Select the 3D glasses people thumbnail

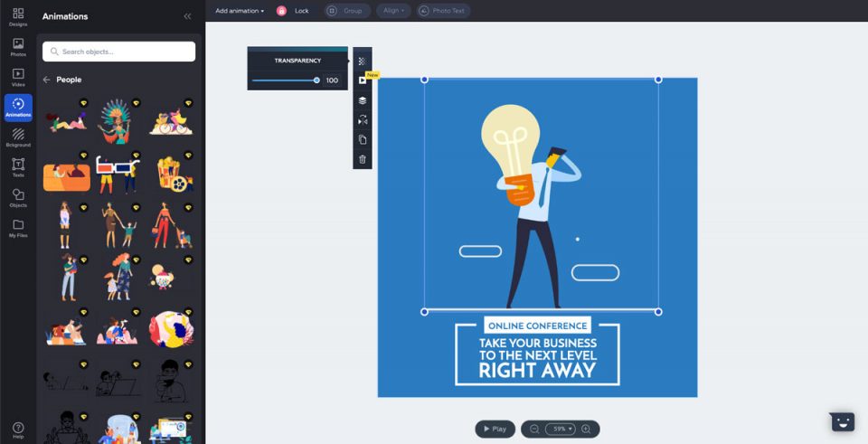118,174
